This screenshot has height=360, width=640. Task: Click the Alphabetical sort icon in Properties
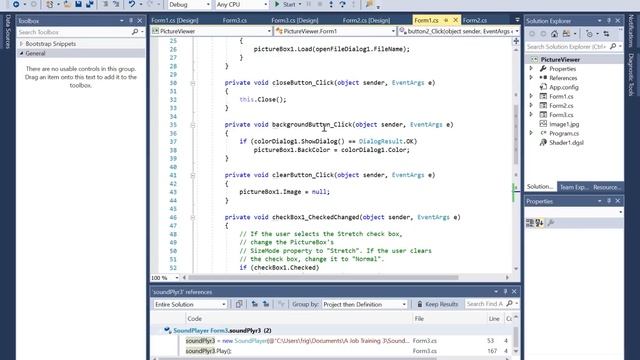click(x=539, y=223)
